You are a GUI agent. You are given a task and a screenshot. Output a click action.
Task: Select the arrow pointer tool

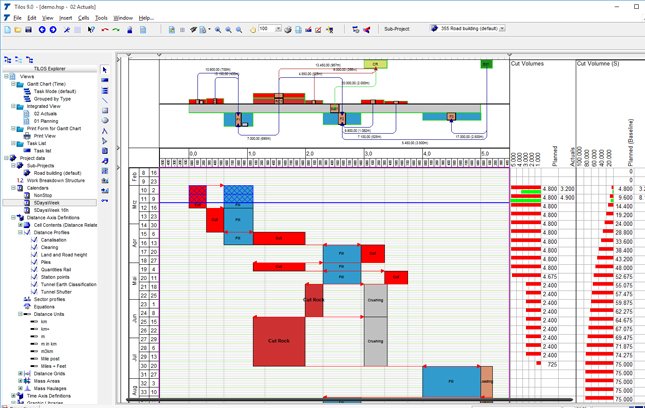(x=107, y=69)
